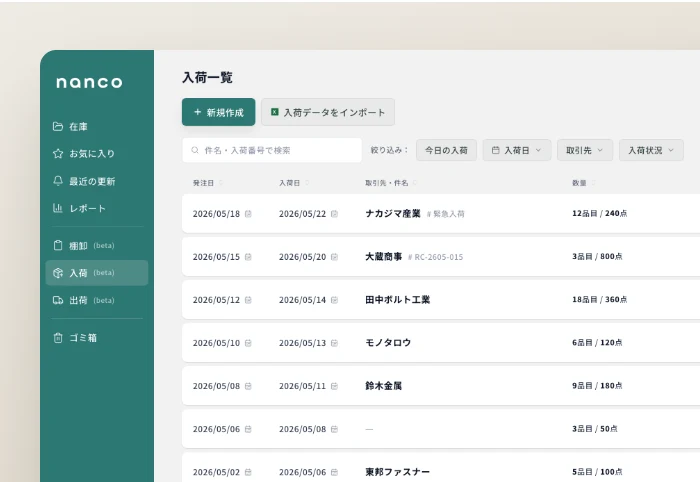
Task: Click the 18品目 / 360点 quantity
Action: [x=600, y=299]
